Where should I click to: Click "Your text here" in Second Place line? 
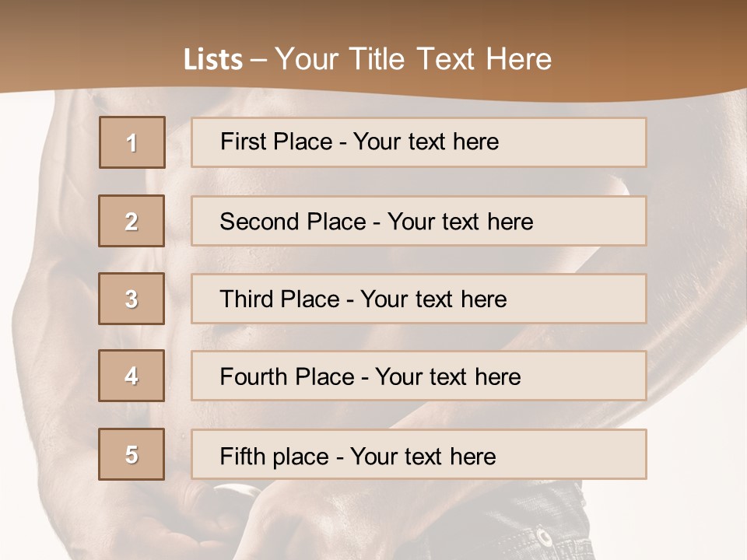460,222
